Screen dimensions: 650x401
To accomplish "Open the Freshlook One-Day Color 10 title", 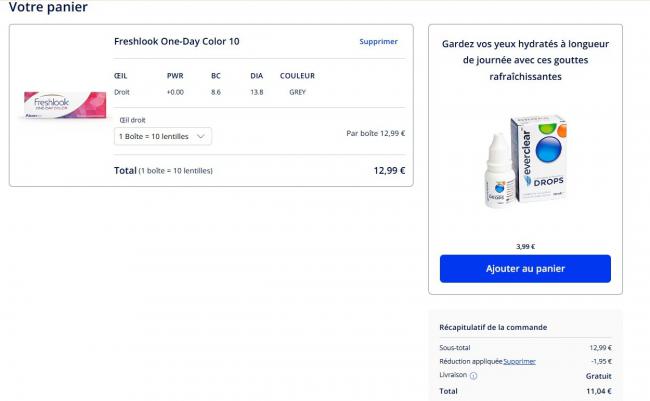I will (177, 41).
